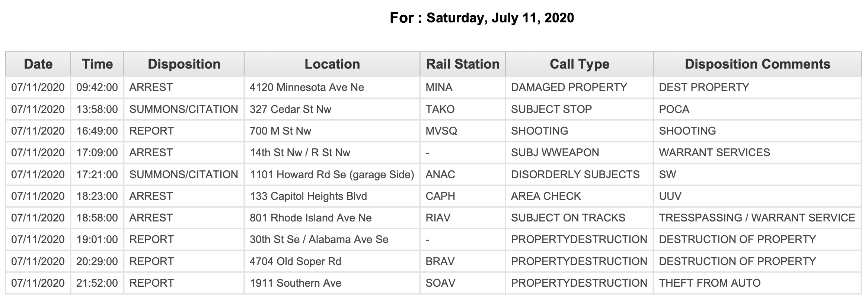Click the SUBJECT ON TRACKS cell
The height and width of the screenshot is (299, 868).
click(579, 218)
